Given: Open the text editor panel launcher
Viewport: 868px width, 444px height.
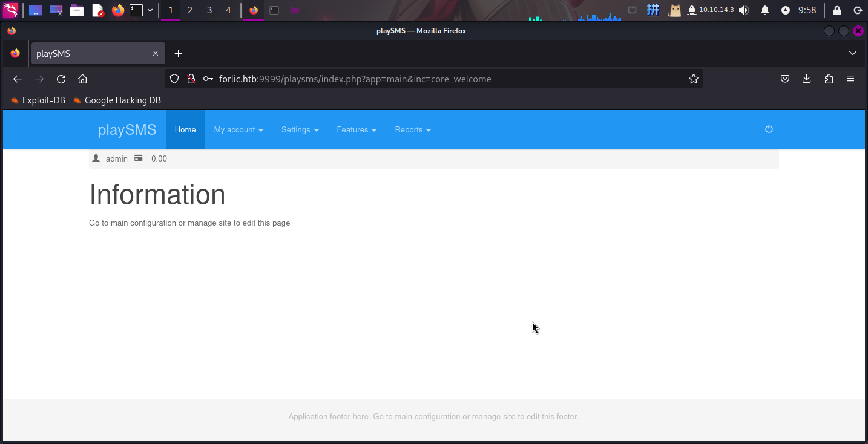Looking at the screenshot, I should (98, 10).
